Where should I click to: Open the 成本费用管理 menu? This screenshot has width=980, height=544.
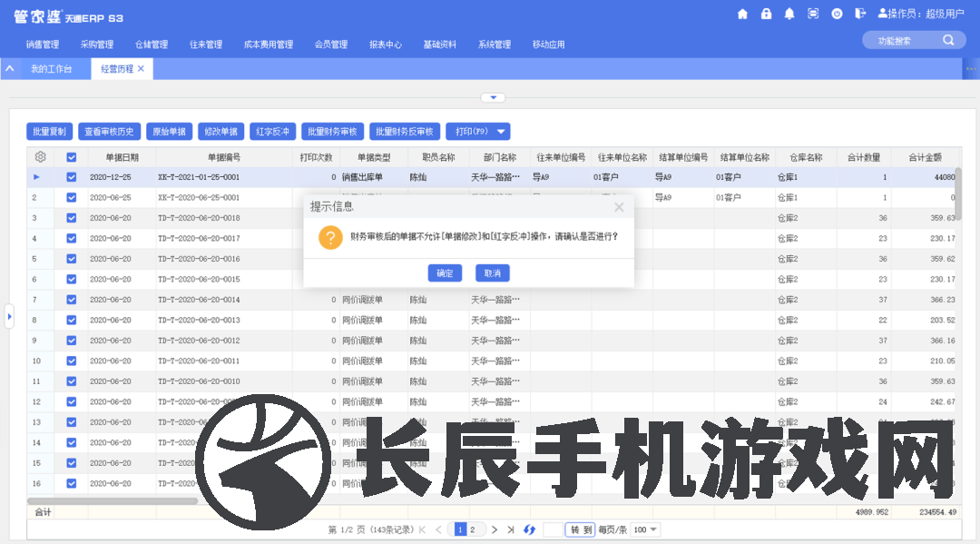point(268,45)
